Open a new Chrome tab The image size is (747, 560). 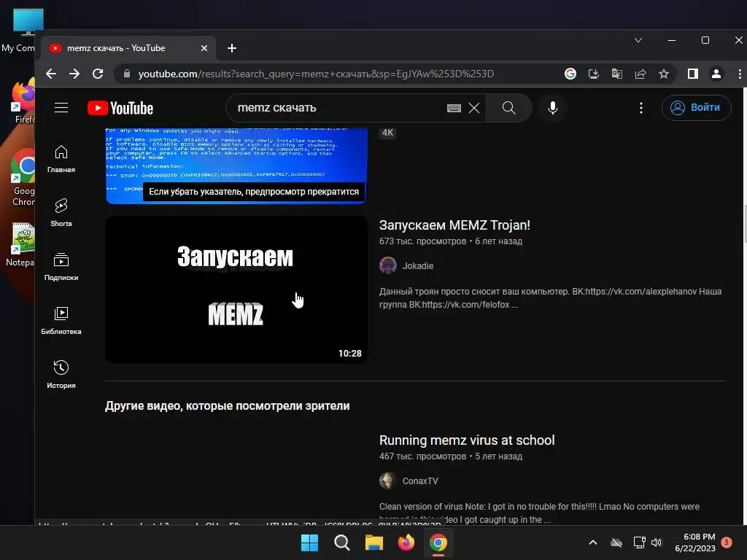(x=232, y=48)
